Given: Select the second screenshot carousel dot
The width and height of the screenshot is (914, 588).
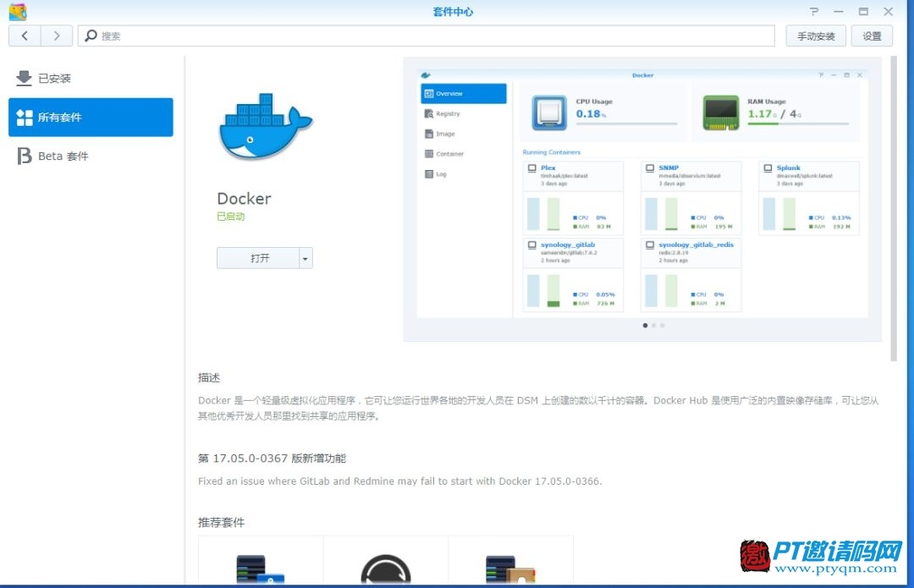Looking at the screenshot, I should (654, 325).
